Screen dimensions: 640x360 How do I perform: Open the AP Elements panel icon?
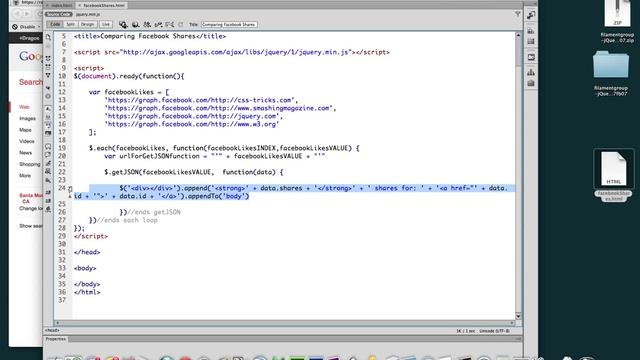(531, 41)
